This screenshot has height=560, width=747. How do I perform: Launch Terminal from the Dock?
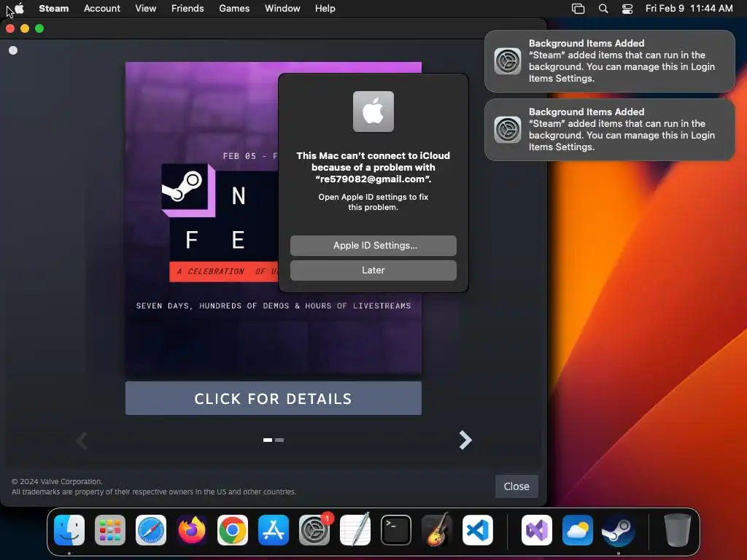[x=396, y=530]
